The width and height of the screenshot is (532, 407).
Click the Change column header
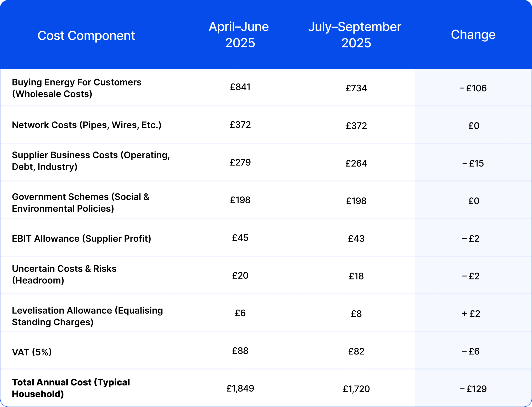(473, 34)
